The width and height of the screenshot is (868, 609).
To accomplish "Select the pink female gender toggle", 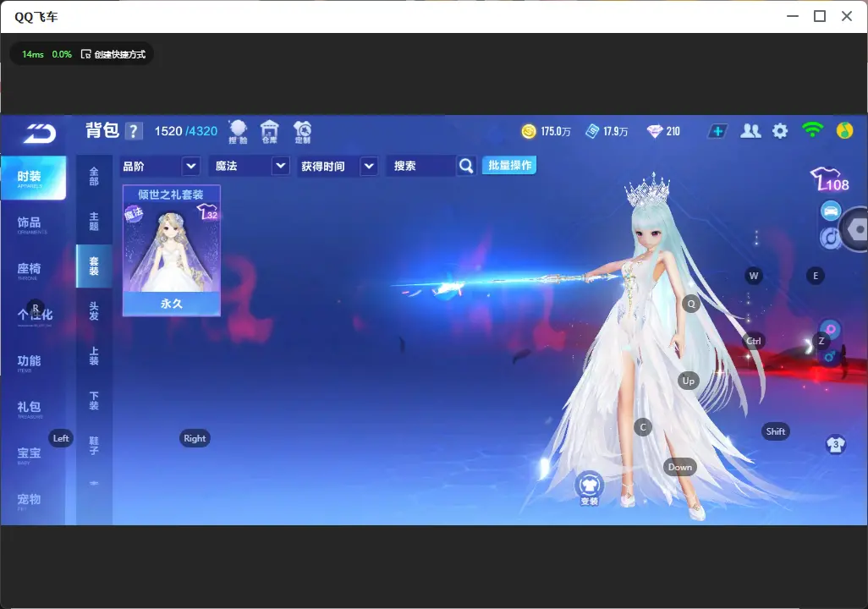I will point(831,330).
